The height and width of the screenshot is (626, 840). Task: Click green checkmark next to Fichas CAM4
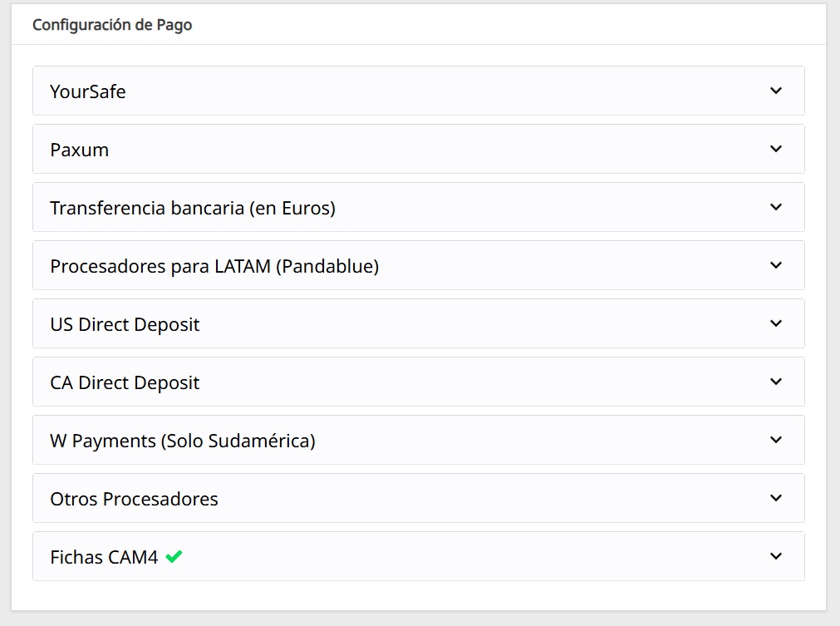coord(174,557)
